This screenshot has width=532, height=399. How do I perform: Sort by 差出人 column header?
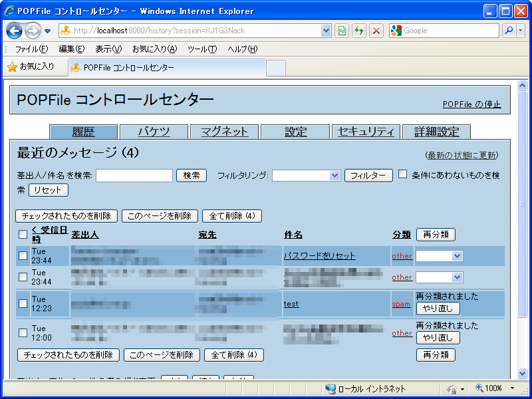pyautogui.click(x=85, y=235)
